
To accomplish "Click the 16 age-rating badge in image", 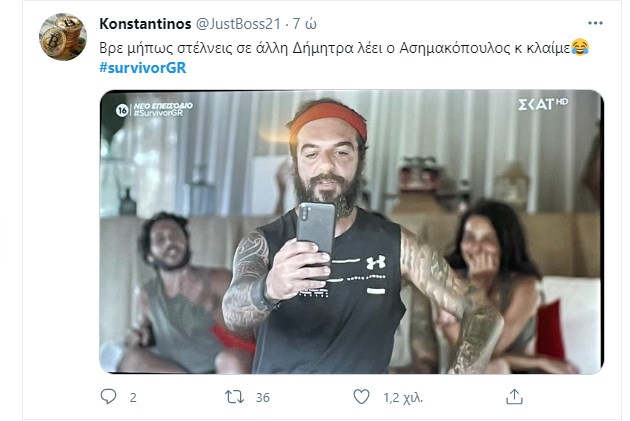I will click(122, 110).
